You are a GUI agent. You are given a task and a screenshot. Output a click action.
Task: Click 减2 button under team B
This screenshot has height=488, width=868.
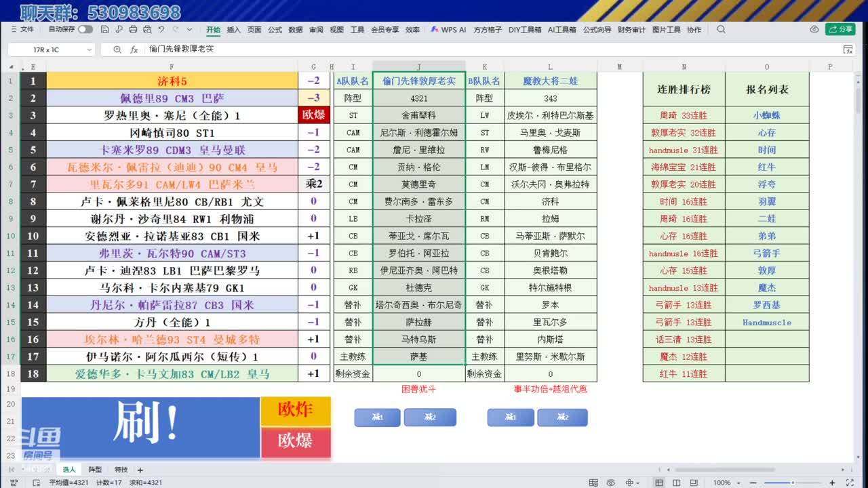pos(562,418)
